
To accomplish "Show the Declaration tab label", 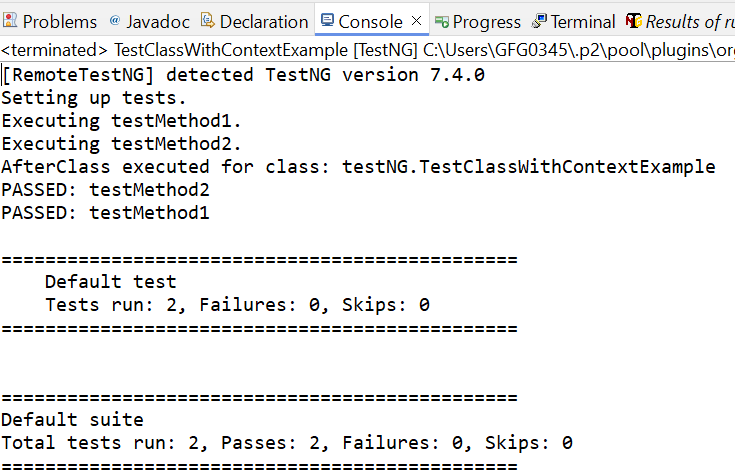I will [x=264, y=21].
